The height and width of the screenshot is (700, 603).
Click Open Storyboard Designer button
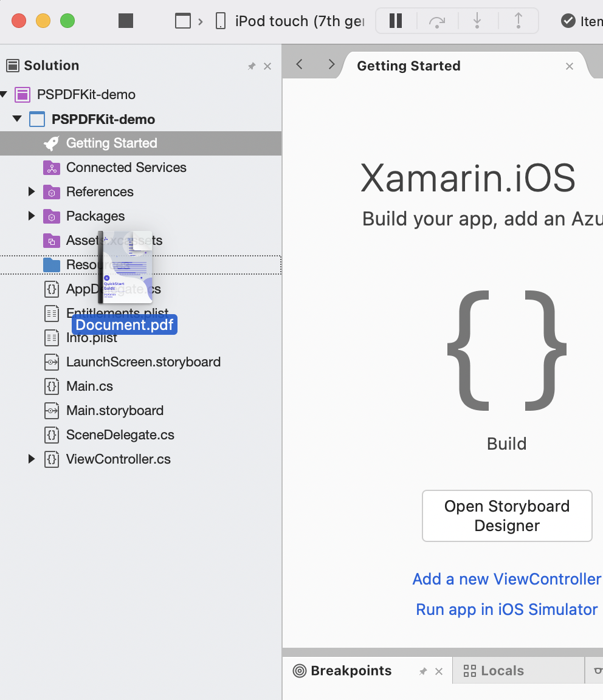507,516
